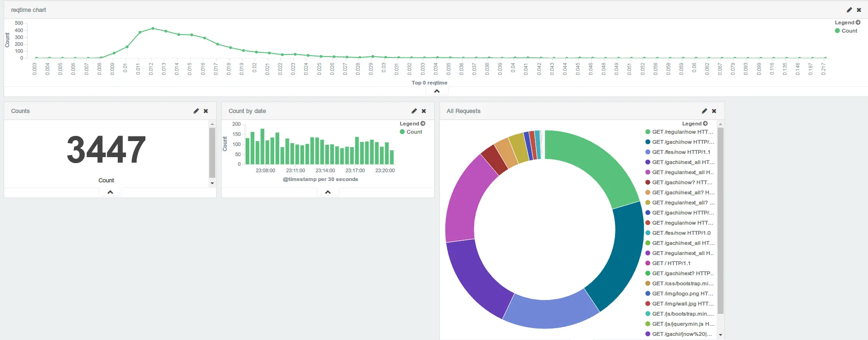Image resolution: width=868 pixels, height=340 pixels.
Task: Select legend entry GET /js/bootstrap.min.…
Action: click(x=680, y=314)
